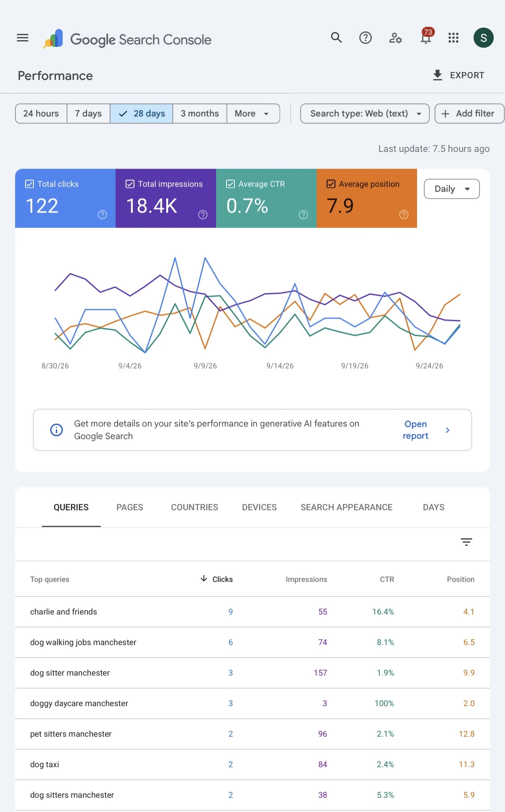
Task: Select the 28 days date range
Action: tap(142, 113)
